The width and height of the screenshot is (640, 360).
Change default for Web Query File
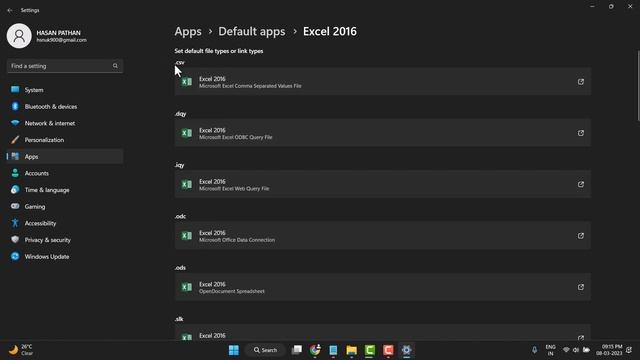click(382, 184)
